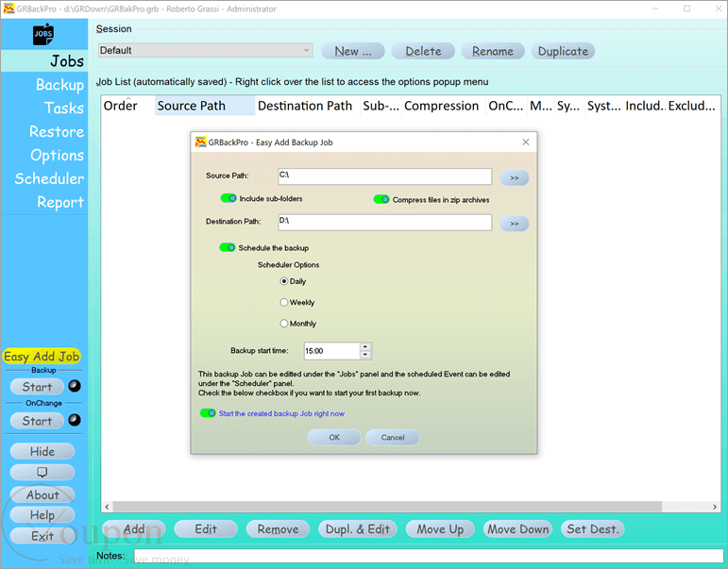Click the Backup start time field
Image resolution: width=728 pixels, height=569 pixels.
(x=332, y=351)
